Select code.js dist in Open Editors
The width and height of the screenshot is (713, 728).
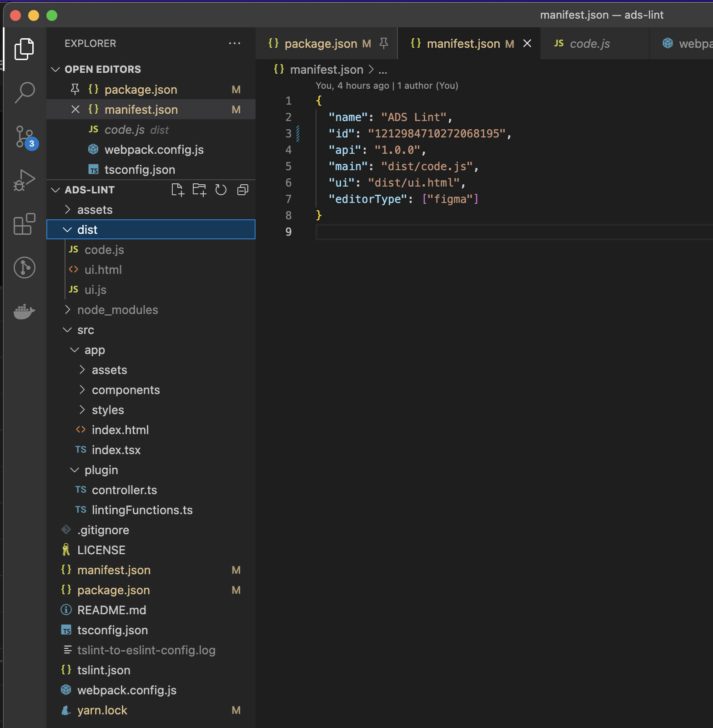[151, 130]
